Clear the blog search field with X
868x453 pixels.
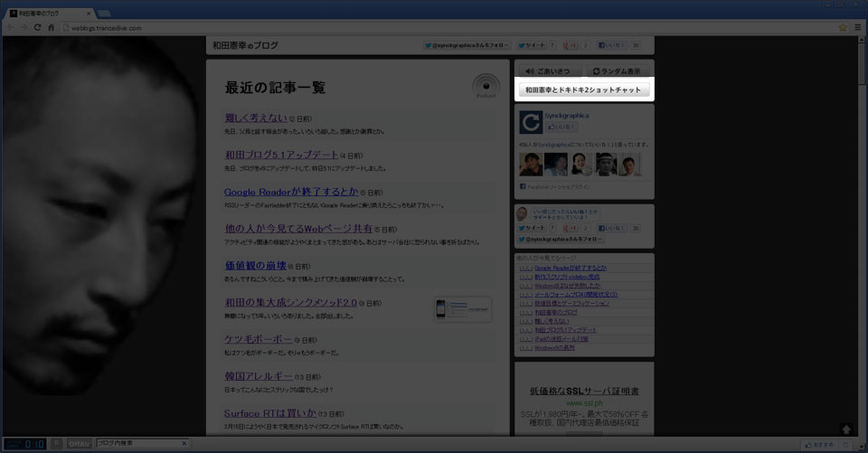[x=184, y=443]
